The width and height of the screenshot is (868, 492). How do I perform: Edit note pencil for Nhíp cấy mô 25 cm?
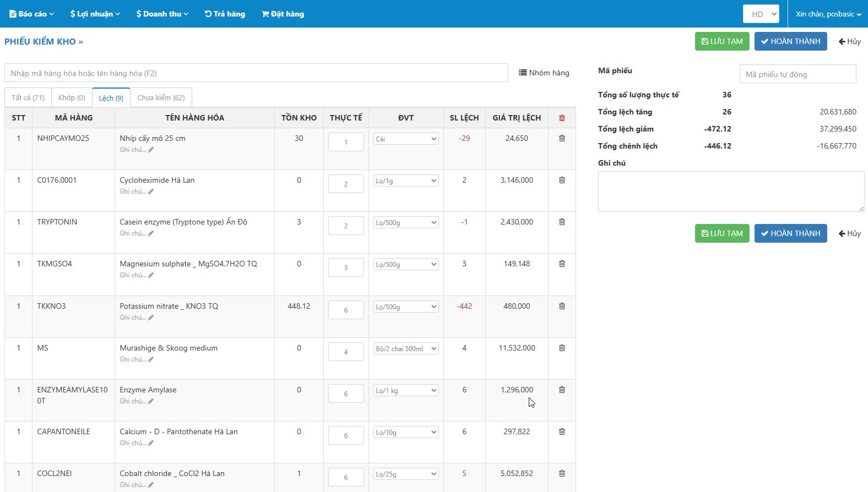(x=150, y=150)
